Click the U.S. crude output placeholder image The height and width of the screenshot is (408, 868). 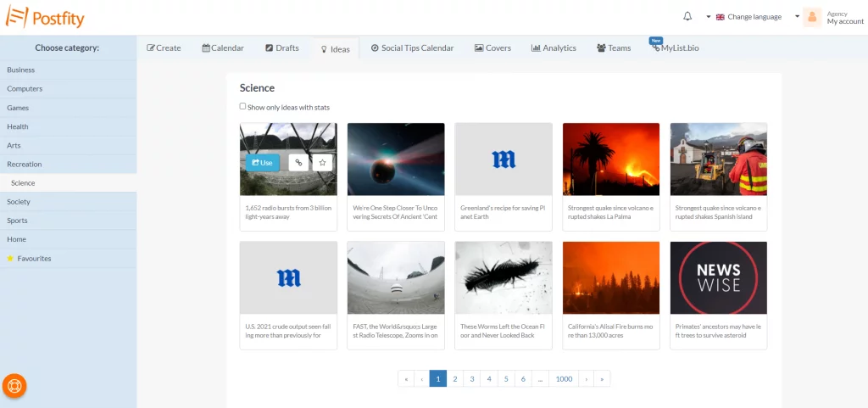click(288, 277)
